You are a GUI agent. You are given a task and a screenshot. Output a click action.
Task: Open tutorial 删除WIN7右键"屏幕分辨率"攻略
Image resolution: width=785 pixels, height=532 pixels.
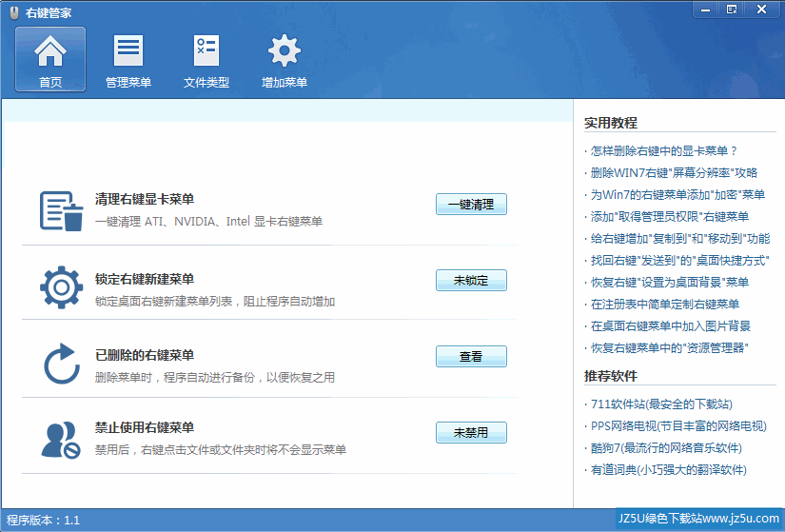tap(674, 173)
